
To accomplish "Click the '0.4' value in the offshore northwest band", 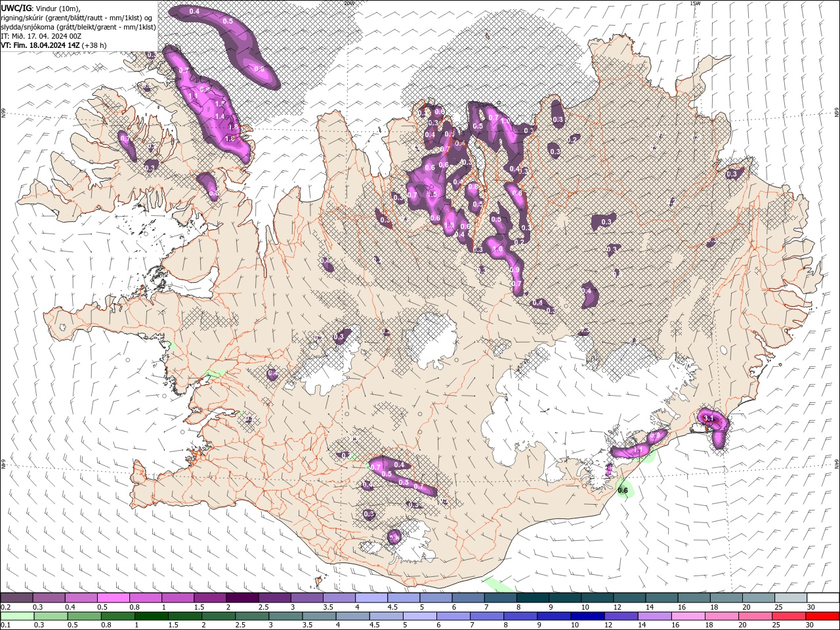I will 194,12.
